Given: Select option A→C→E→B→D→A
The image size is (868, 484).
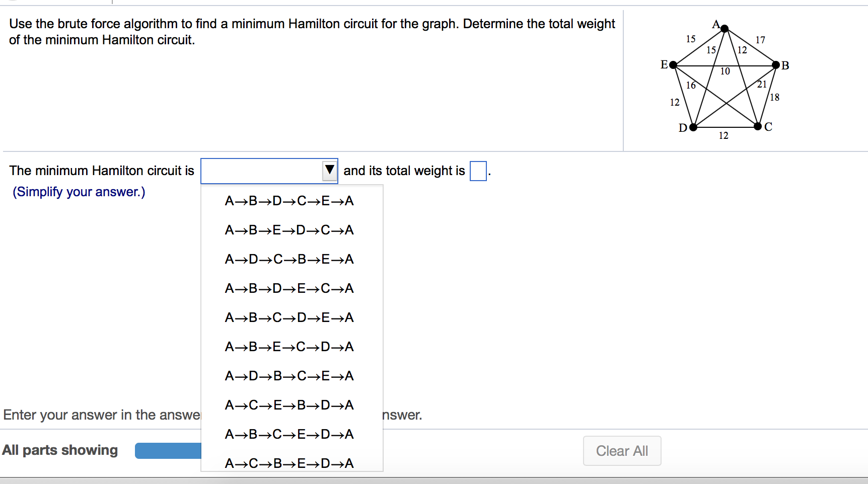Looking at the screenshot, I should 290,405.
